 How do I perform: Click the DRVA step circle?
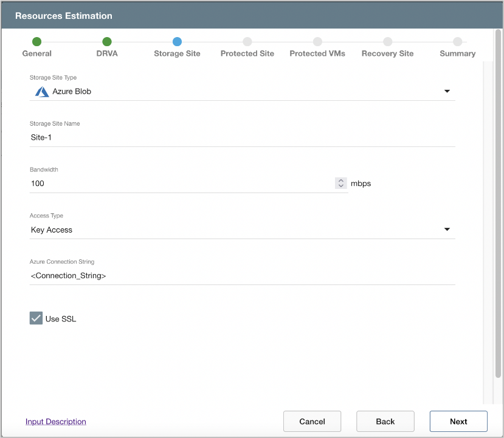tap(107, 41)
